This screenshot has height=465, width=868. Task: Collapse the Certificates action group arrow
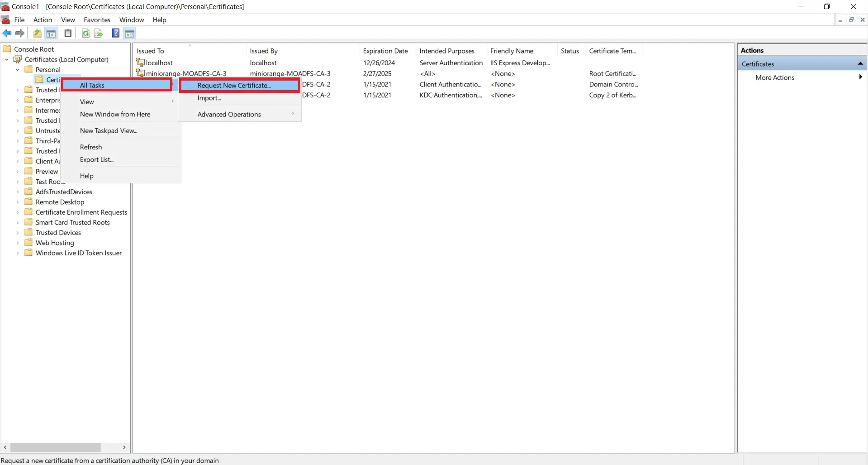[x=860, y=63]
